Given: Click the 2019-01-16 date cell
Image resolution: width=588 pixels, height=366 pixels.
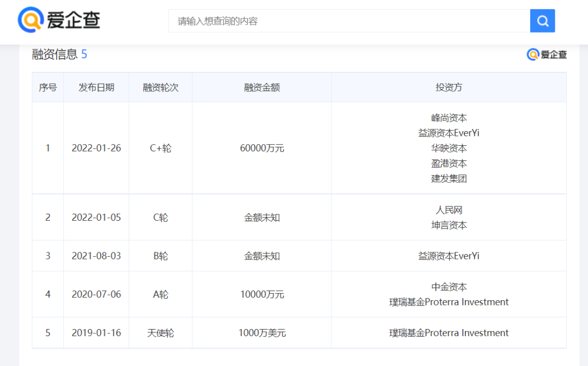Looking at the screenshot, I should pos(96,333).
